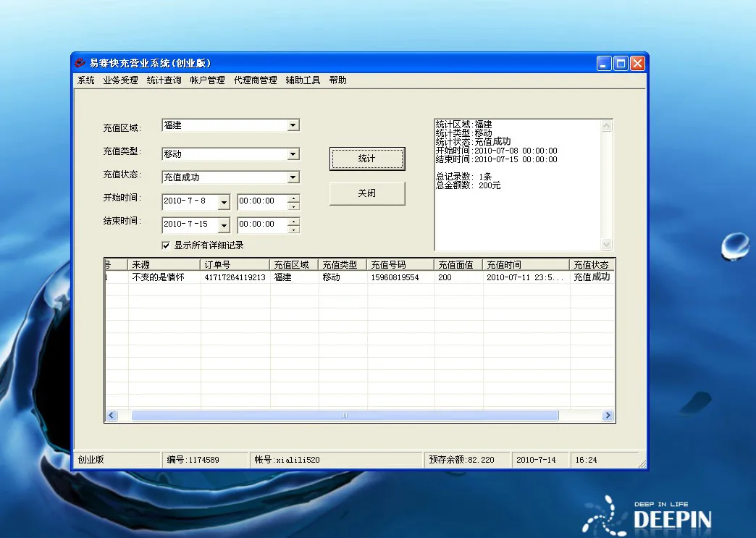Select the table row with order 41717264119213
The height and width of the screenshot is (538, 756).
pyautogui.click(x=235, y=277)
